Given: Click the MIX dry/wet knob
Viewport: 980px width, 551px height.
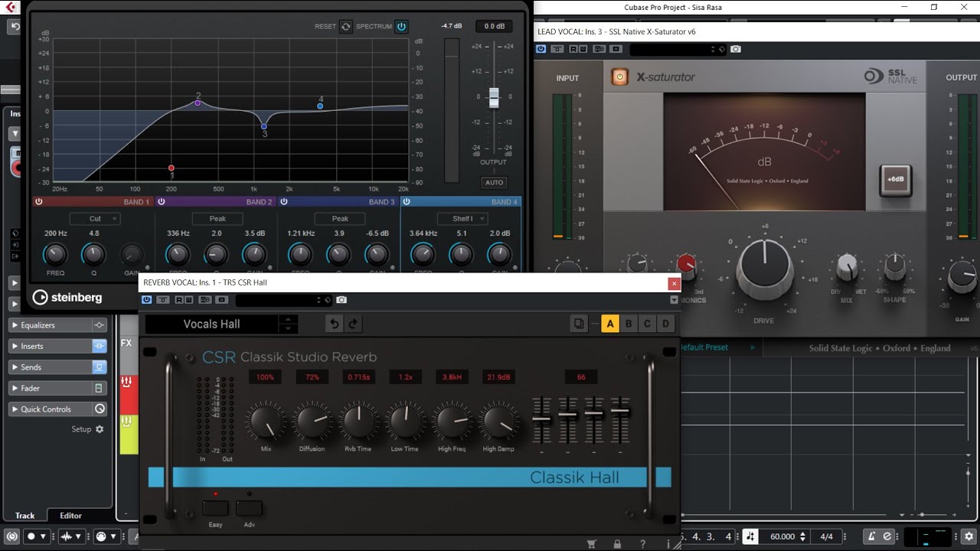Looking at the screenshot, I should [847, 267].
